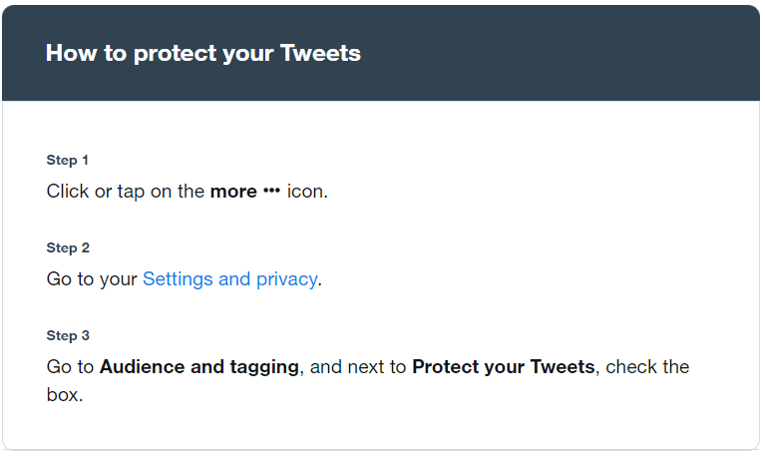Open the Settings and privacy link

(x=230, y=279)
